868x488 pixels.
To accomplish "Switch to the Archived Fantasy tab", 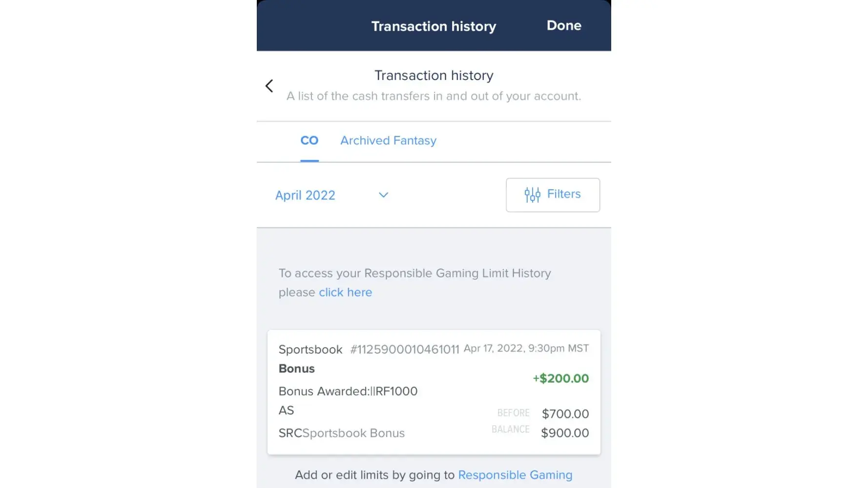I will (x=388, y=141).
